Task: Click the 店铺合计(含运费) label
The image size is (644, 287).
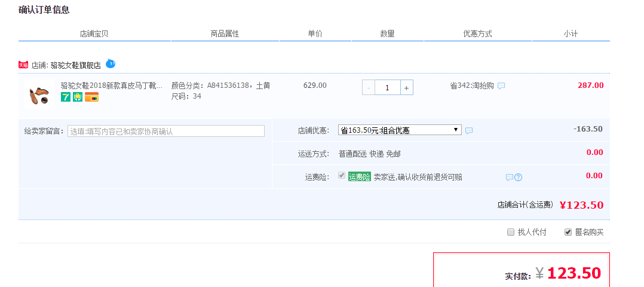Action: point(525,204)
